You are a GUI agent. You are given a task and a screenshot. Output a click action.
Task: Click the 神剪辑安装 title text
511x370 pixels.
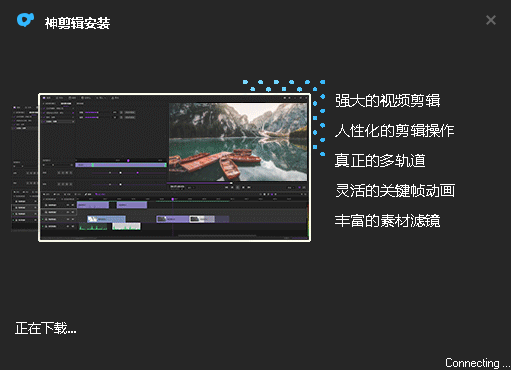pyautogui.click(x=77, y=23)
